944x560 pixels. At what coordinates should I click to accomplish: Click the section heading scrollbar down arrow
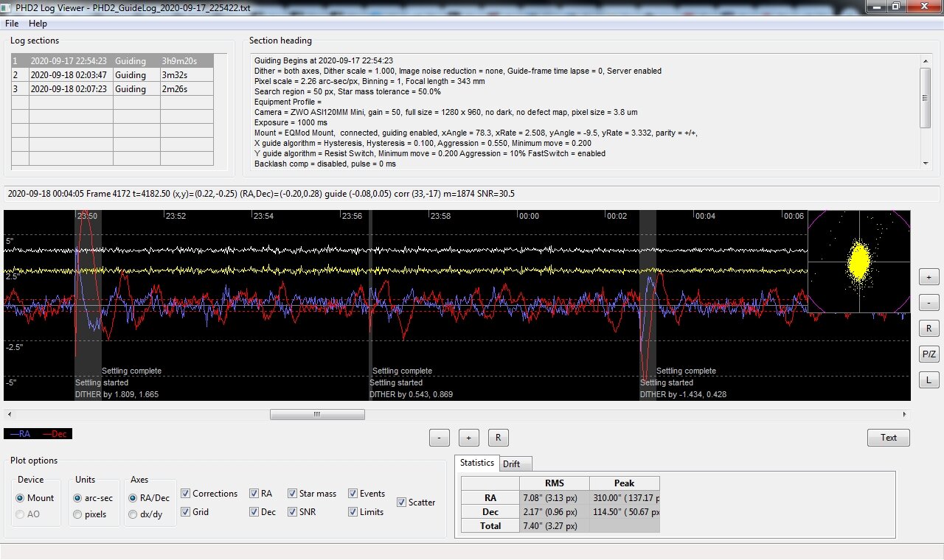[x=926, y=162]
